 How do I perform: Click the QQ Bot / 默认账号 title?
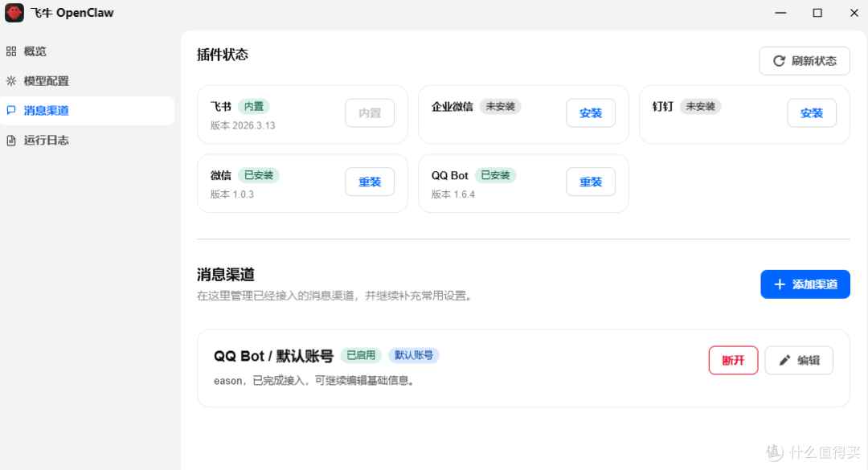pyautogui.click(x=273, y=356)
